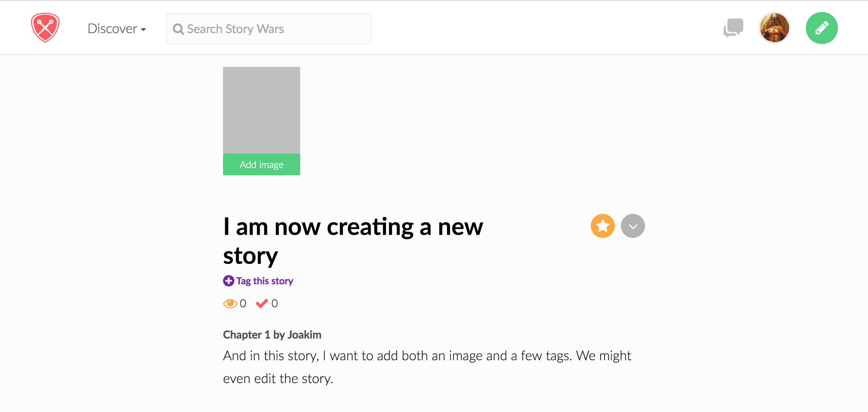The height and width of the screenshot is (412, 868).
Task: Click the orange eye views icon
Action: 230,304
